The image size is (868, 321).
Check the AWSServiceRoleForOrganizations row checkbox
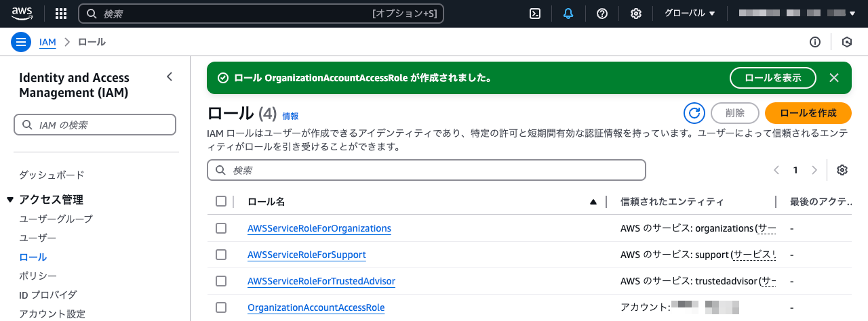point(221,228)
